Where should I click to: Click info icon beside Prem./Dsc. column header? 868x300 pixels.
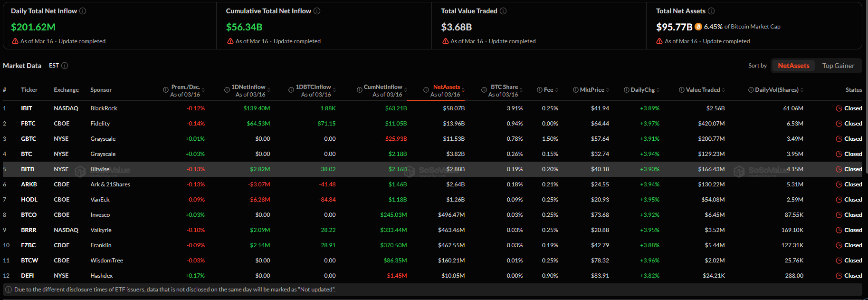166,90
